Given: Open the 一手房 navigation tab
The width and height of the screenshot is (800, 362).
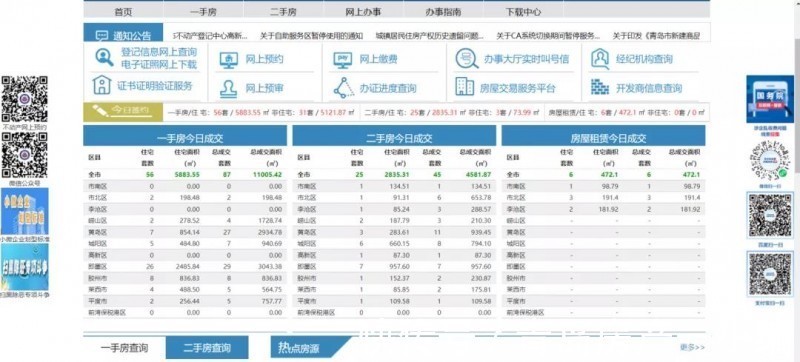Looking at the screenshot, I should coord(203,11).
